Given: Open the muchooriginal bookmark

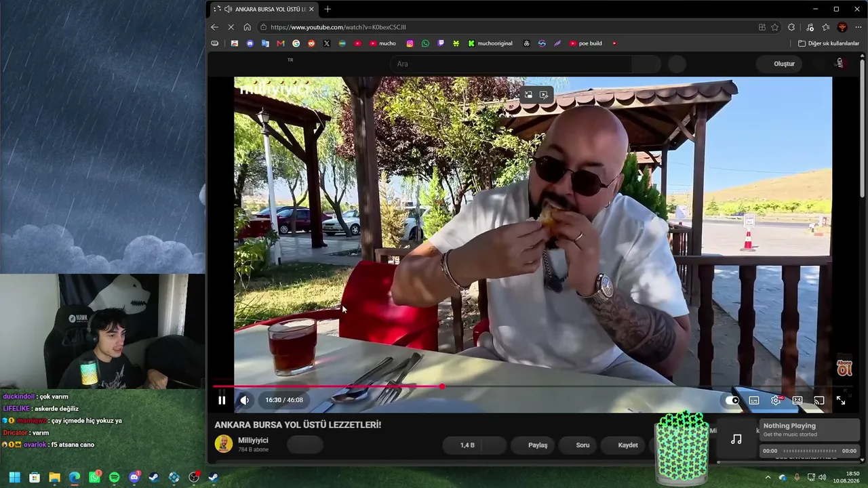Looking at the screenshot, I should click(x=490, y=43).
